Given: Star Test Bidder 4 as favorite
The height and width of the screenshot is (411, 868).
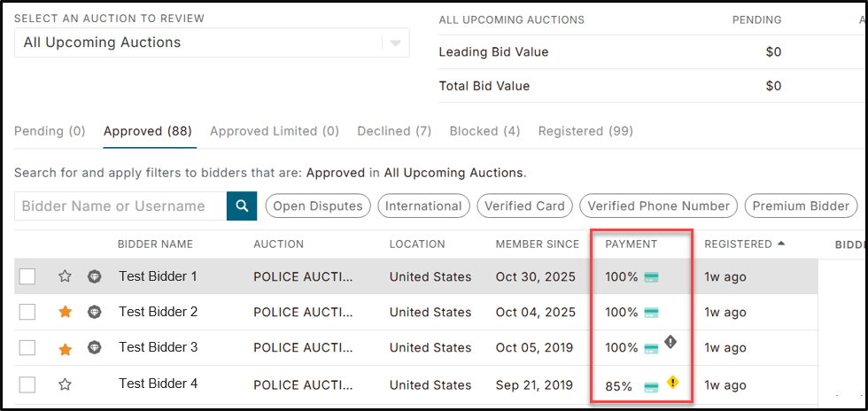Looking at the screenshot, I should tap(66, 384).
